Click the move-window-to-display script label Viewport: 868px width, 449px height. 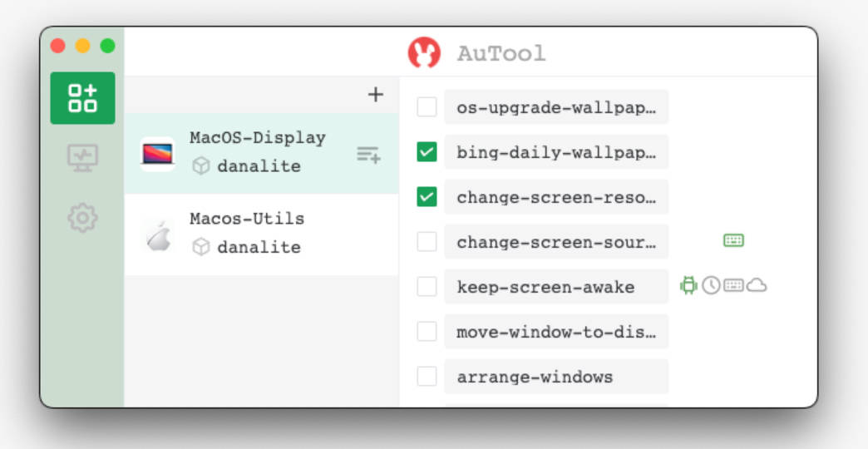556,332
